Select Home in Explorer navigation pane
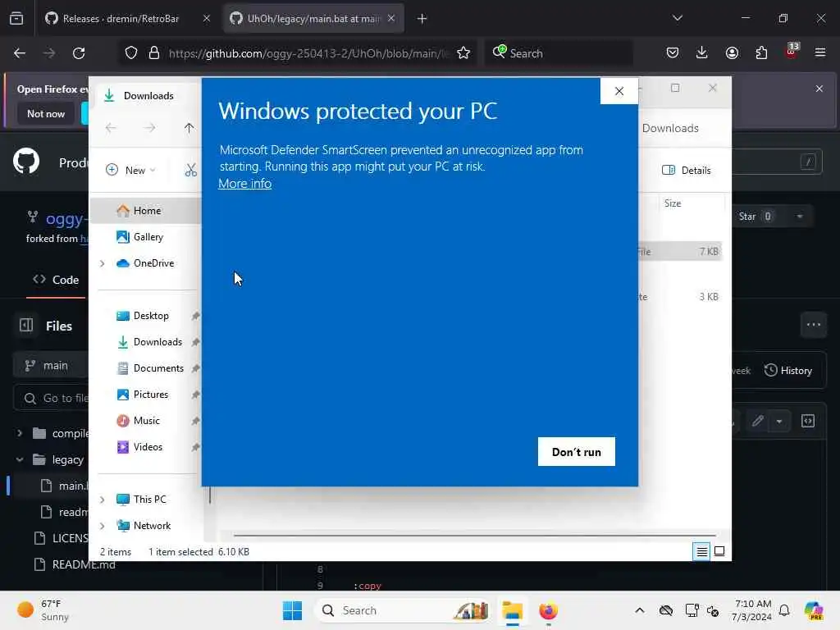This screenshot has height=630, width=840. click(x=146, y=211)
